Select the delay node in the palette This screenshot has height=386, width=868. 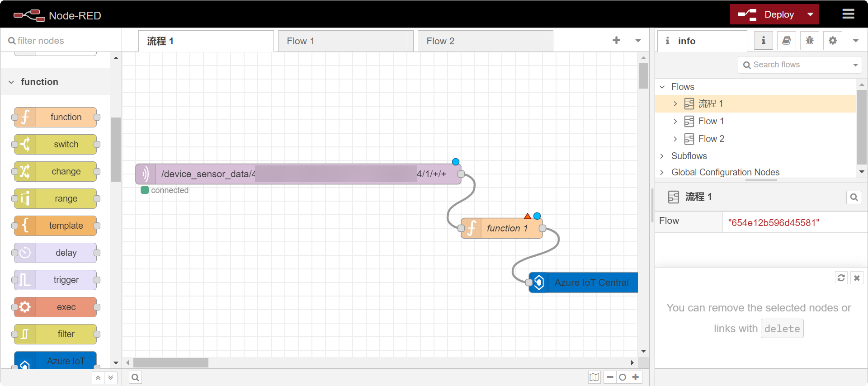pos(55,253)
